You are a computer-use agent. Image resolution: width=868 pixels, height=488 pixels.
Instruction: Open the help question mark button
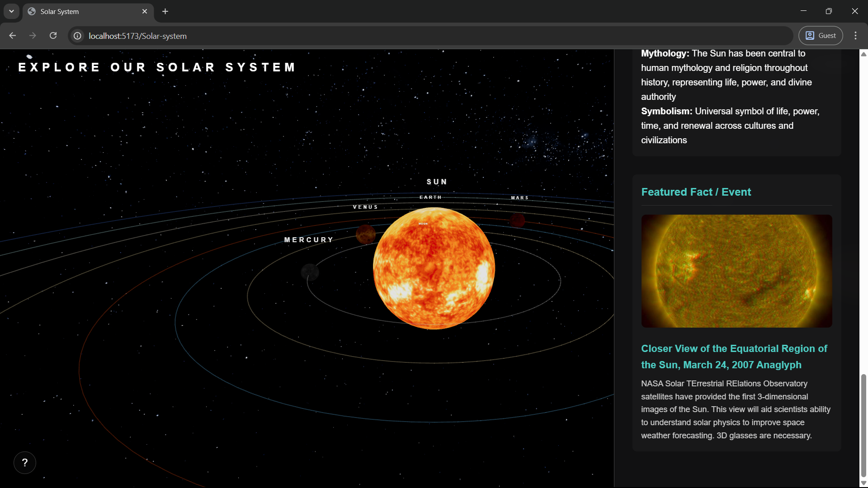25,463
